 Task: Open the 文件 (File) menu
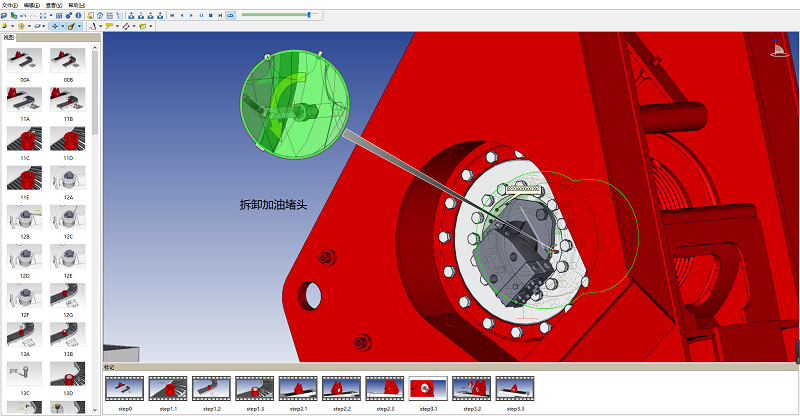(x=9, y=5)
